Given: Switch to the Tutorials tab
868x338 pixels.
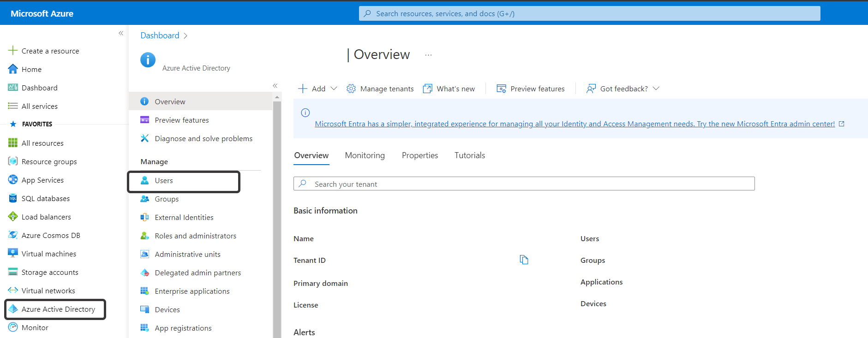Looking at the screenshot, I should (x=470, y=155).
